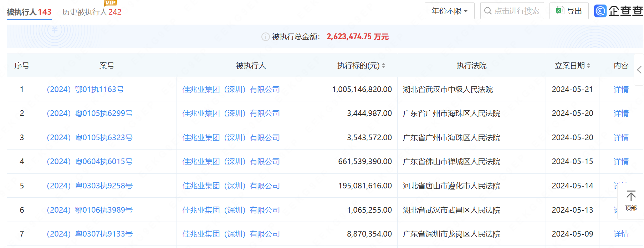644x248 pixels.
Task: Click amount 3,444,987.00
Action: pyautogui.click(x=369, y=113)
